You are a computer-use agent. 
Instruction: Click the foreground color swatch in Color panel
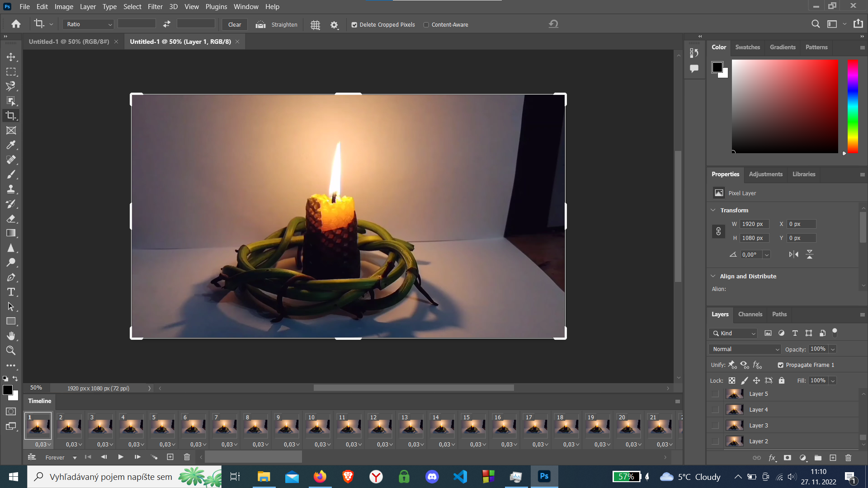tap(717, 67)
